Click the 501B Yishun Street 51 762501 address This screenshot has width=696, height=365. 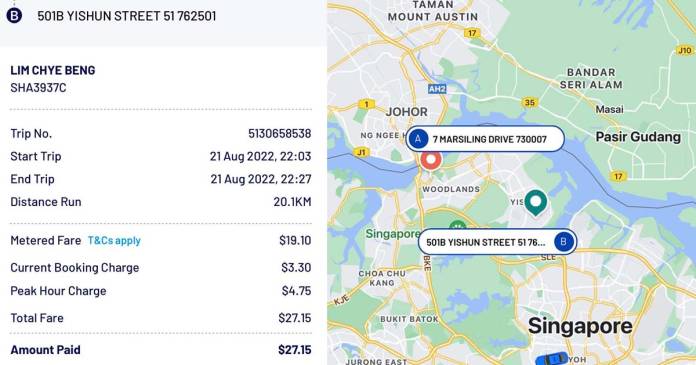pos(127,16)
